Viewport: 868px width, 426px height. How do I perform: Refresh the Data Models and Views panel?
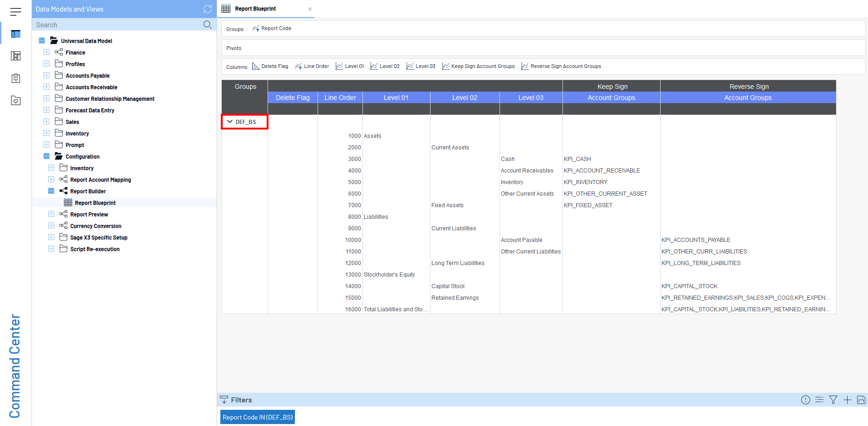coord(207,9)
